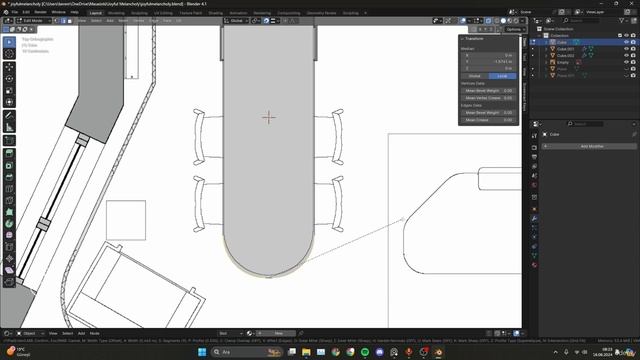Select the Measure tool
Image resolution: width=640 pixels, height=360 pixels.
tap(9, 127)
